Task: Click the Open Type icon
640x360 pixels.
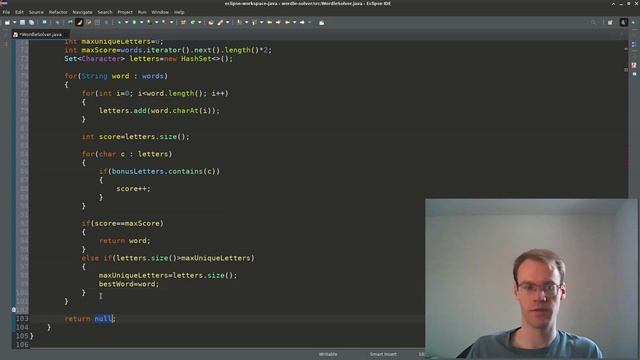Action: [x=211, y=22]
